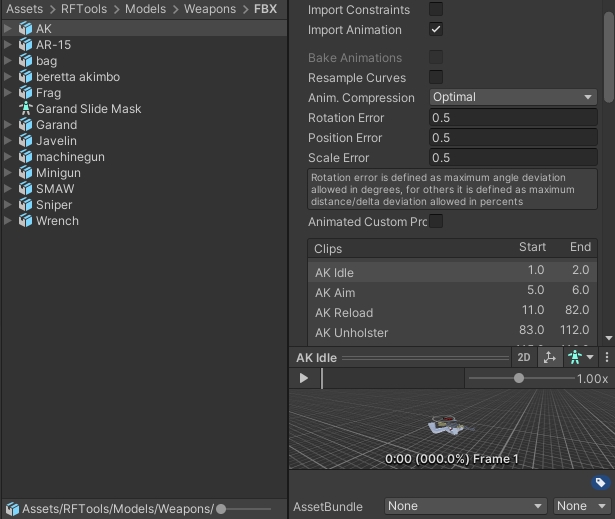Go to Weapons folder in breadcrumb
This screenshot has width=615, height=519.
[210, 9]
